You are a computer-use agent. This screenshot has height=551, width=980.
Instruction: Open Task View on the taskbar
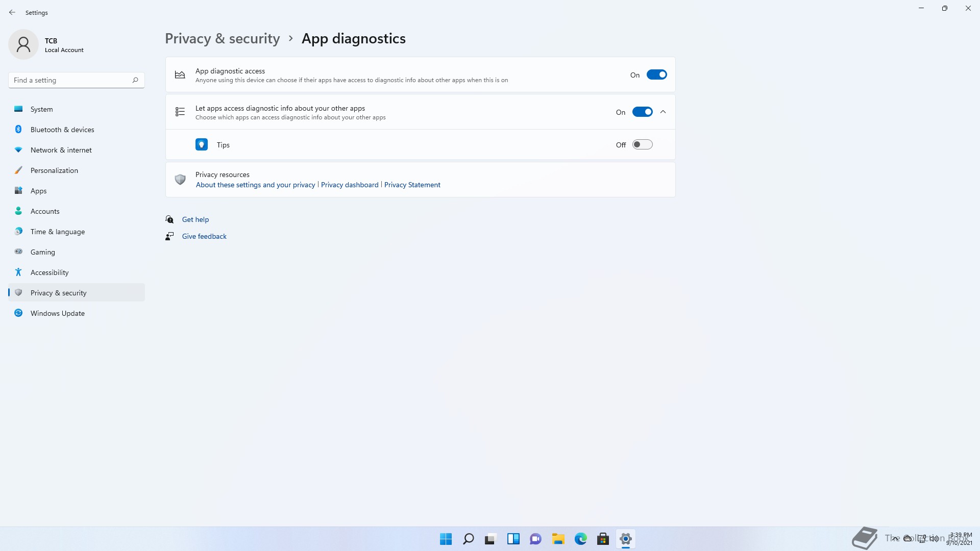[x=491, y=539]
